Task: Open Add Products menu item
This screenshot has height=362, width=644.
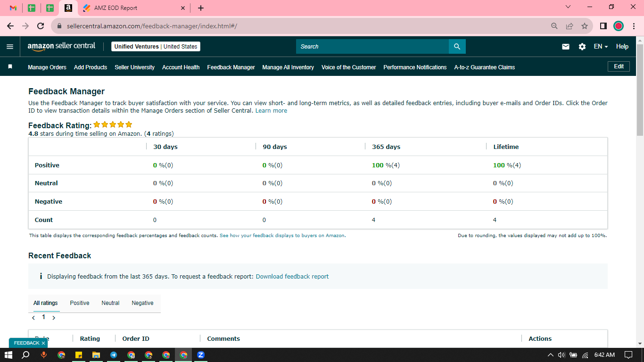Action: click(x=91, y=67)
